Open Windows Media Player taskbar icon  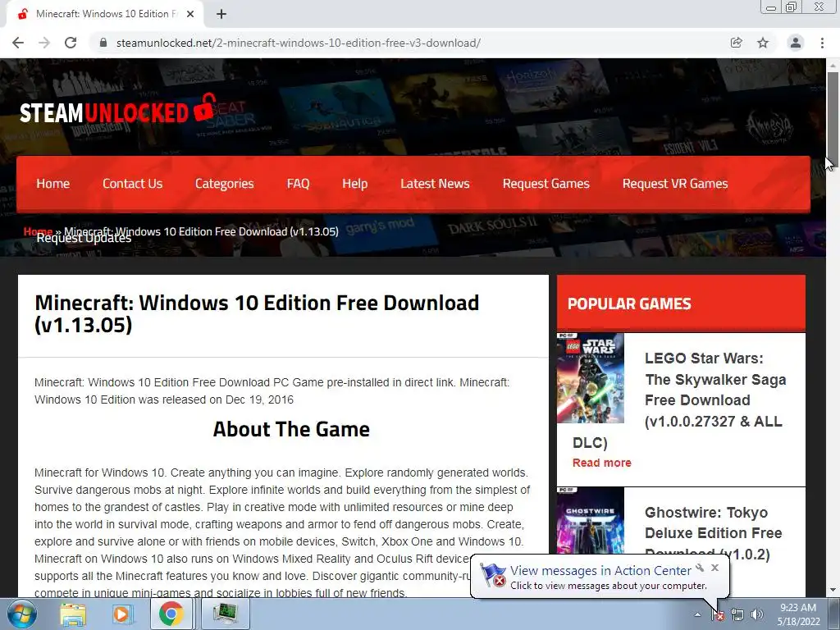tap(121, 614)
